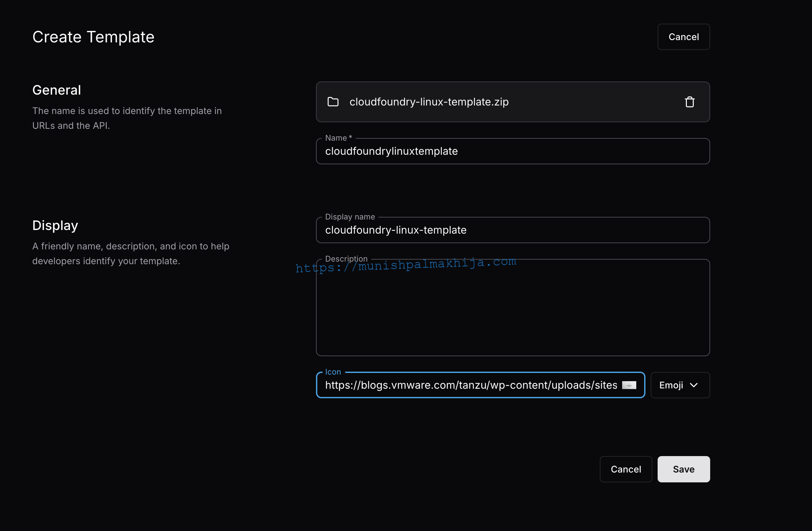Click the icon preview thumbnail in Icon field

pos(629,385)
